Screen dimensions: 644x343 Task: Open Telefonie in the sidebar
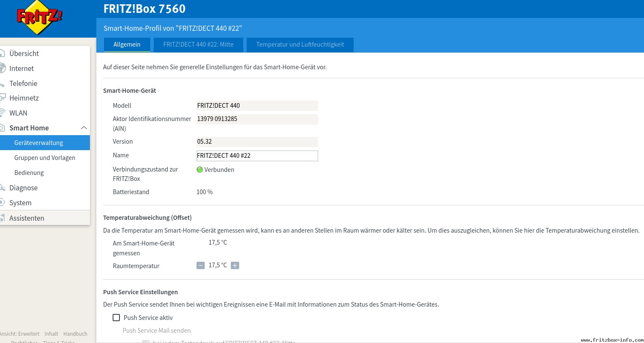23,83
